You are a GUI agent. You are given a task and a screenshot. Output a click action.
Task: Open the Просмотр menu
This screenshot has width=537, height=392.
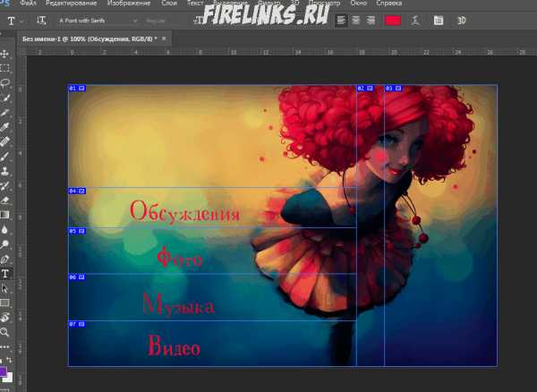pyautogui.click(x=325, y=3)
